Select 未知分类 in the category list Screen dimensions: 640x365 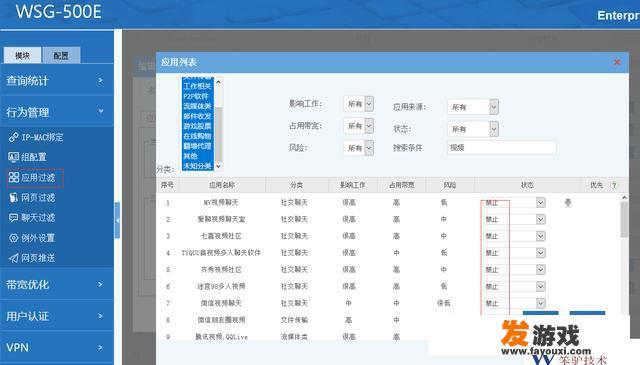[x=198, y=166]
